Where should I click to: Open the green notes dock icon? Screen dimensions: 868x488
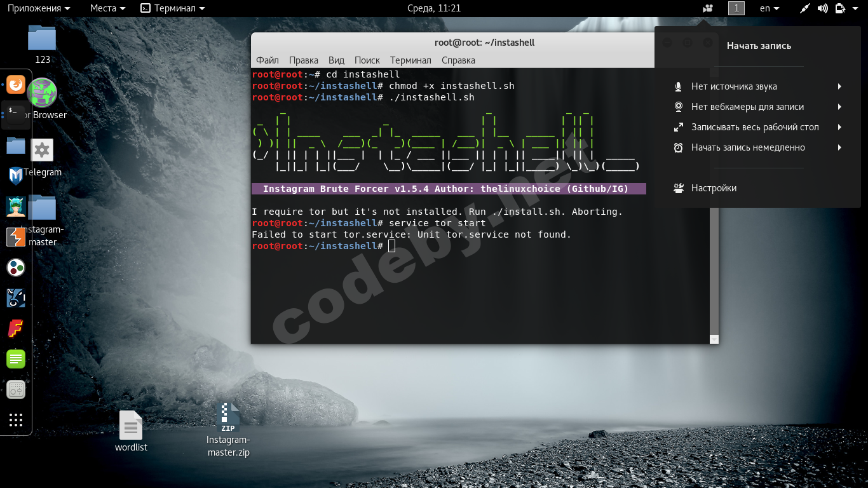16,359
